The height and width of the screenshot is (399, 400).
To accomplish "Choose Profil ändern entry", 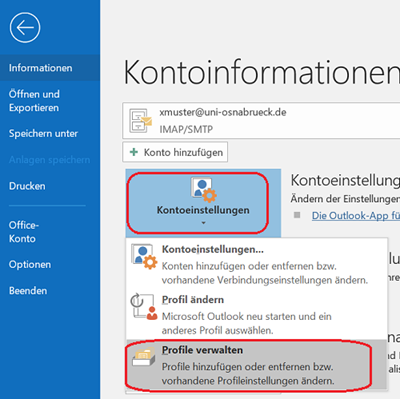I will point(257,315).
